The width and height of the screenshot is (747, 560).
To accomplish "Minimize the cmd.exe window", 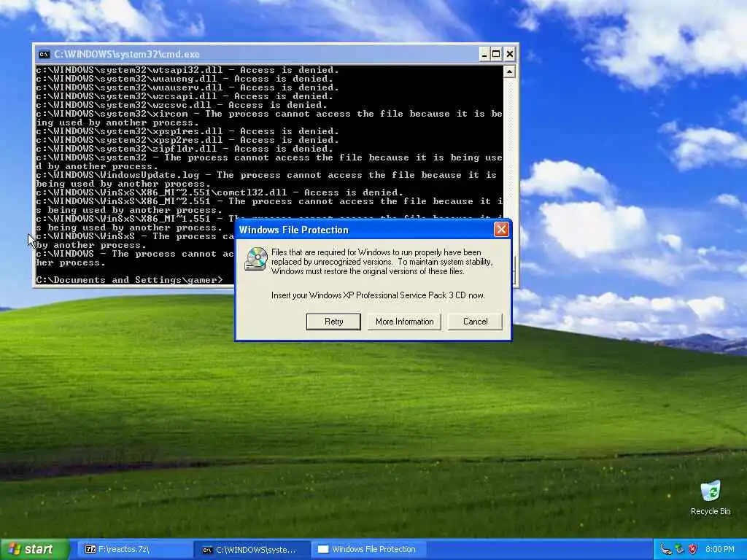I will [484, 54].
